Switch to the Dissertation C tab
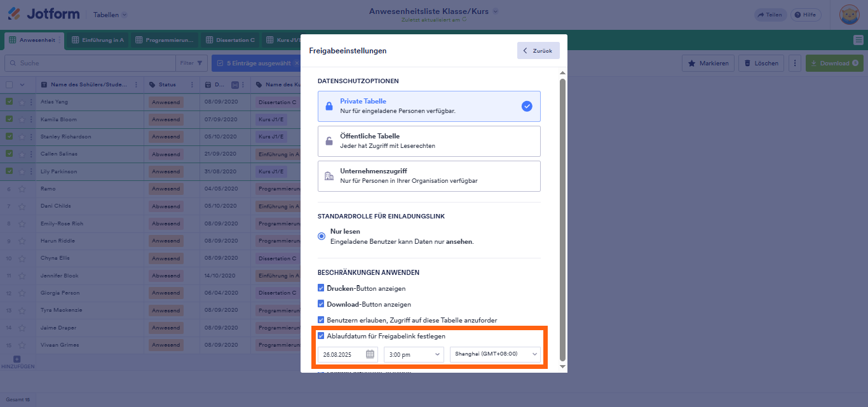The image size is (868, 407). pos(230,40)
